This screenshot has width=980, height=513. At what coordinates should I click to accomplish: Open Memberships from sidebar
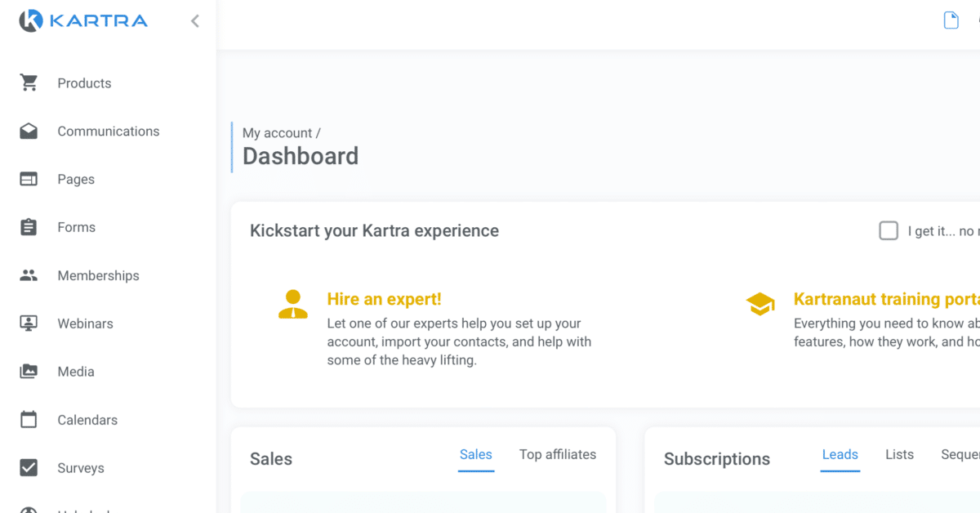pos(98,276)
